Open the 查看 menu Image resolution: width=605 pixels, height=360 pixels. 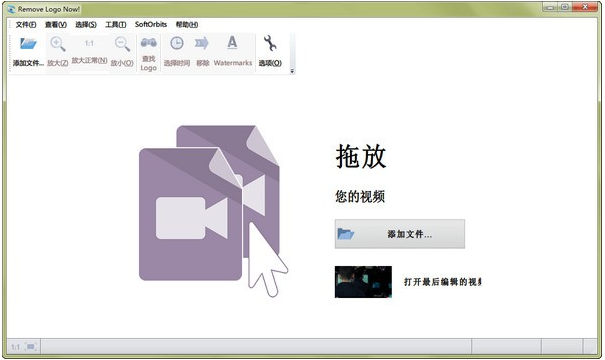(x=56, y=25)
